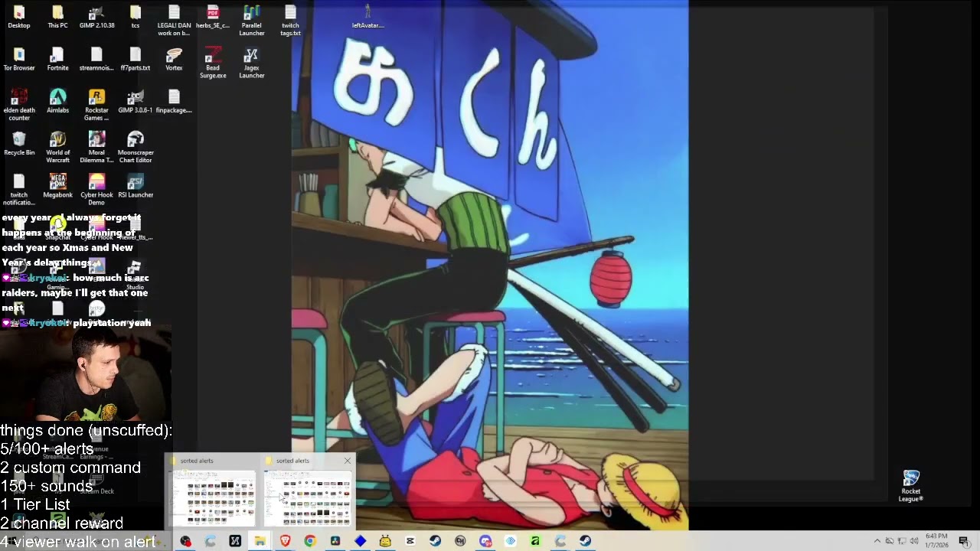Launch World of Warcraft shortcut
The image size is (980, 551).
point(57,147)
